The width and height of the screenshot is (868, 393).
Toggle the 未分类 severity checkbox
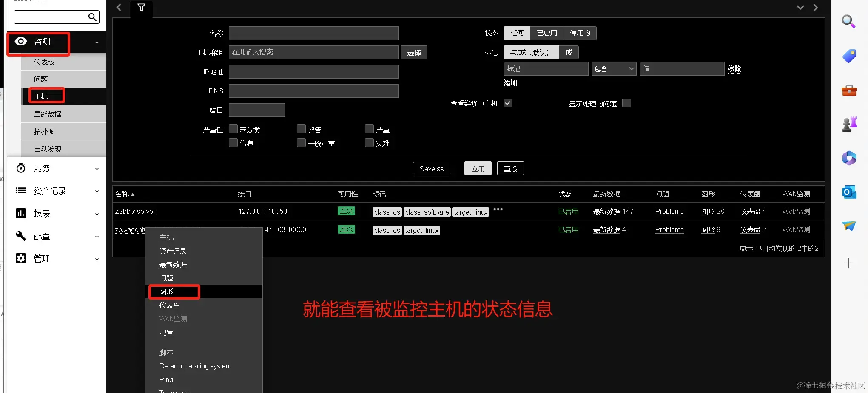click(x=233, y=129)
